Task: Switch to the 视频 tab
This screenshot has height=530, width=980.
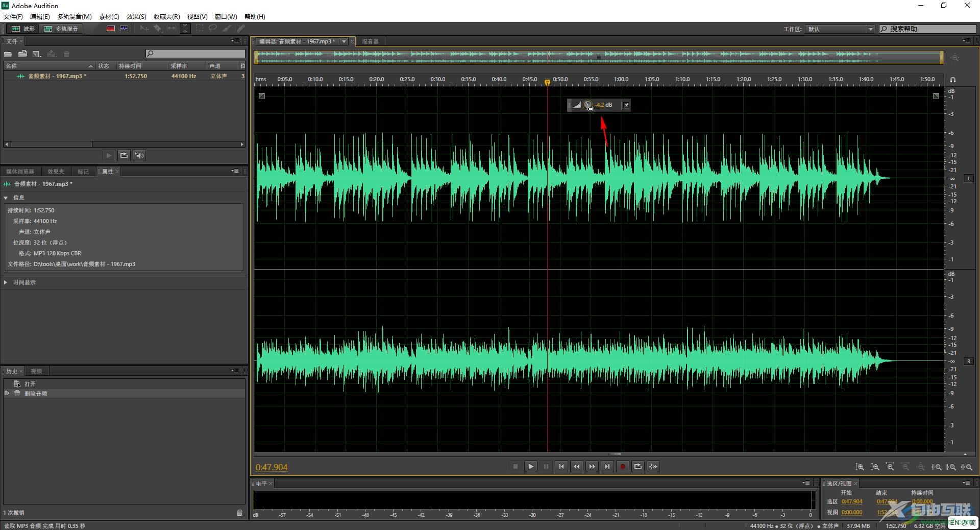Action: [x=36, y=371]
